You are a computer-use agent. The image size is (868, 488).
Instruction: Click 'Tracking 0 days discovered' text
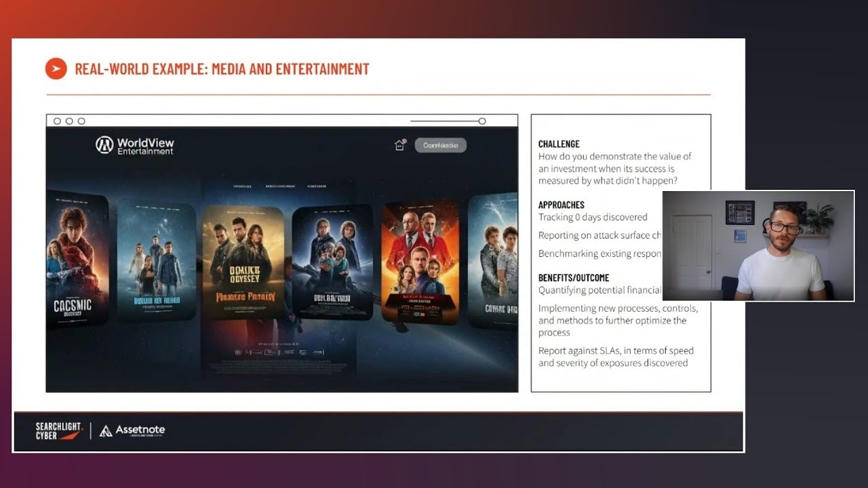593,218
